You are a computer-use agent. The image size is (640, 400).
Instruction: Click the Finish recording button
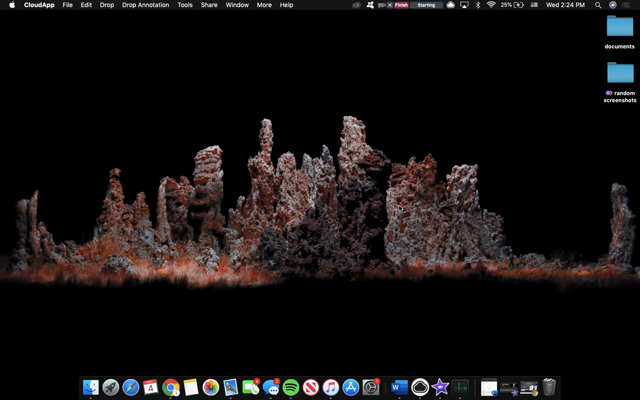click(401, 5)
